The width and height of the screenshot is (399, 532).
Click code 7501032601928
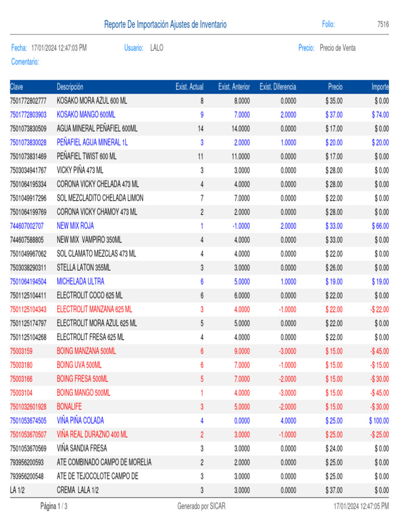pyautogui.click(x=28, y=407)
